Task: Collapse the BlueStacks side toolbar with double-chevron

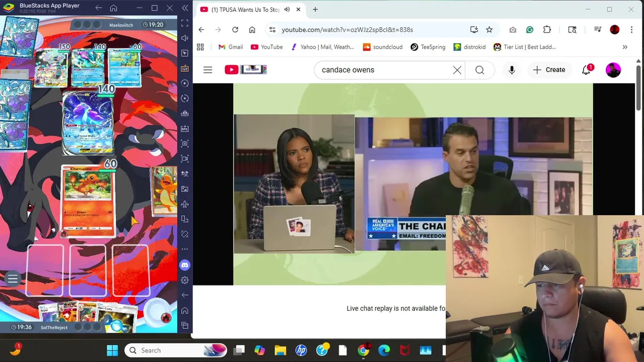Action: (185, 8)
